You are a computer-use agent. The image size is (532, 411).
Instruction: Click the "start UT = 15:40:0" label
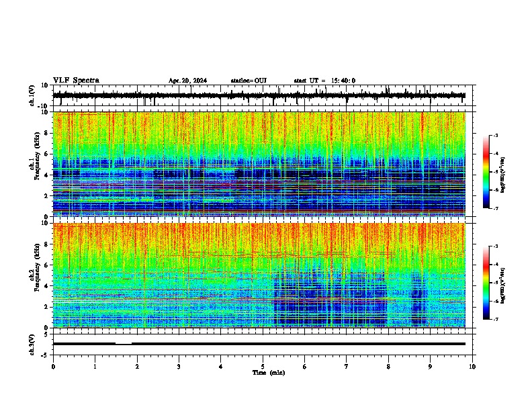click(x=324, y=81)
